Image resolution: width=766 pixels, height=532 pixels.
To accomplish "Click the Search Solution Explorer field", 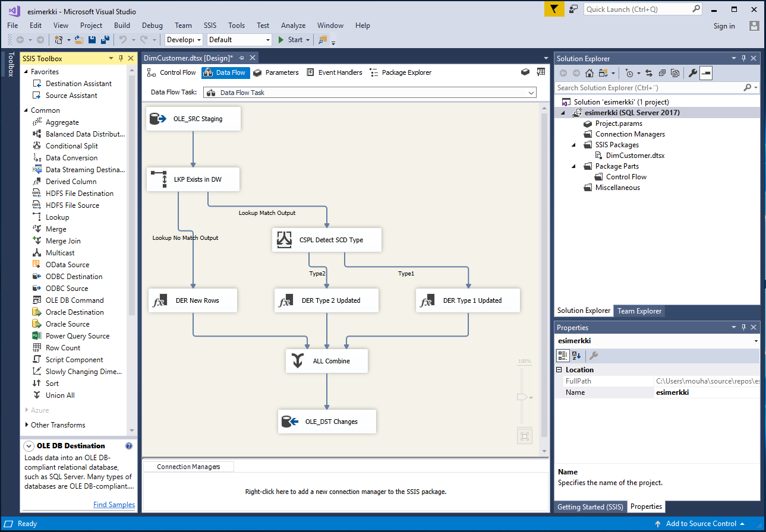I will click(x=648, y=87).
